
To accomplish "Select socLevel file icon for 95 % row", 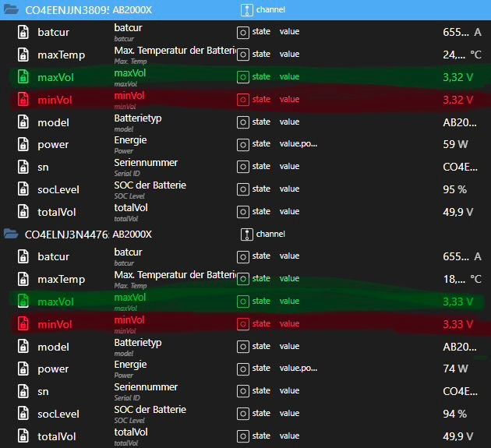I will 23,189.
